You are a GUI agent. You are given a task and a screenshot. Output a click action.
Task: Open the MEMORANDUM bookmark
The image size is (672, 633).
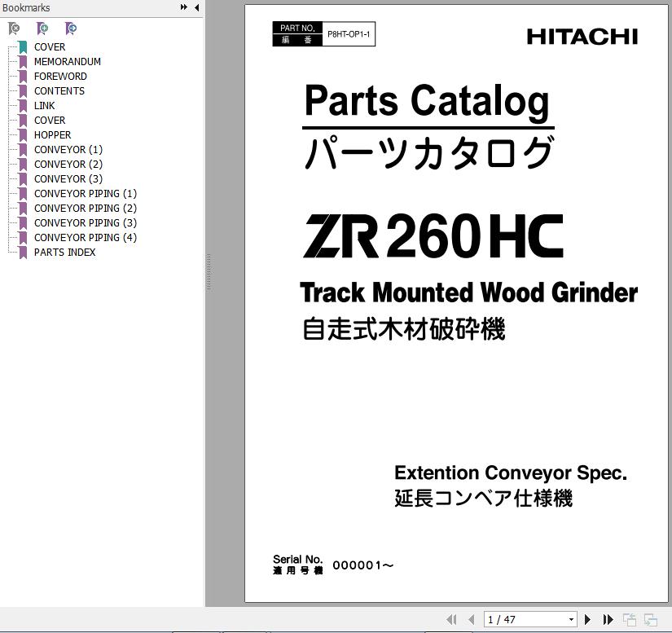click(67, 62)
